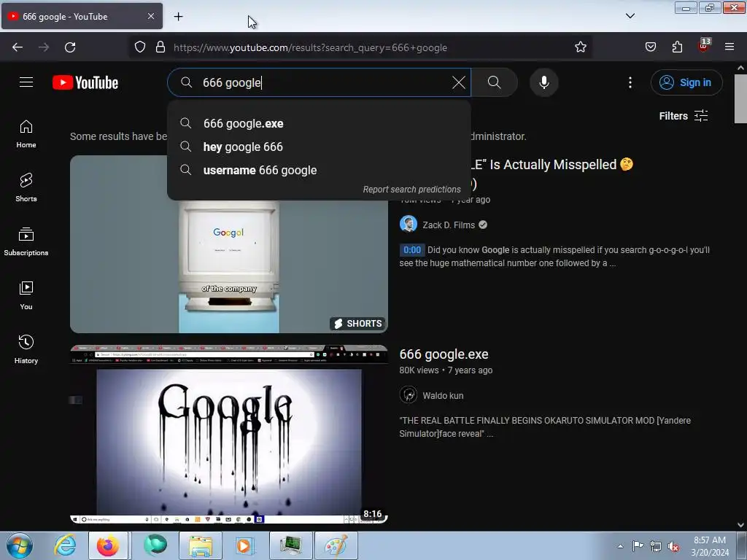Open the YouTube hamburger guide menu
The width and height of the screenshot is (747, 560).
tap(26, 82)
